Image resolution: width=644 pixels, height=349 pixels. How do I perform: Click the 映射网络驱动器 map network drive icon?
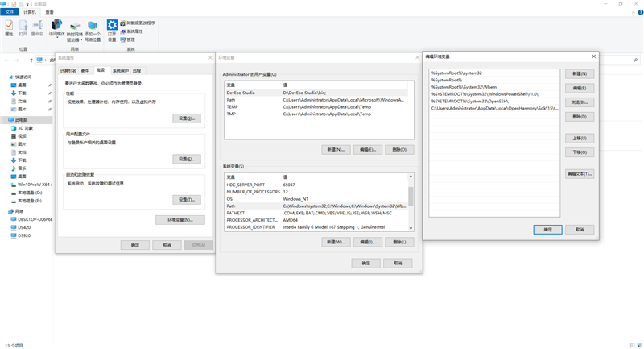coord(74,27)
